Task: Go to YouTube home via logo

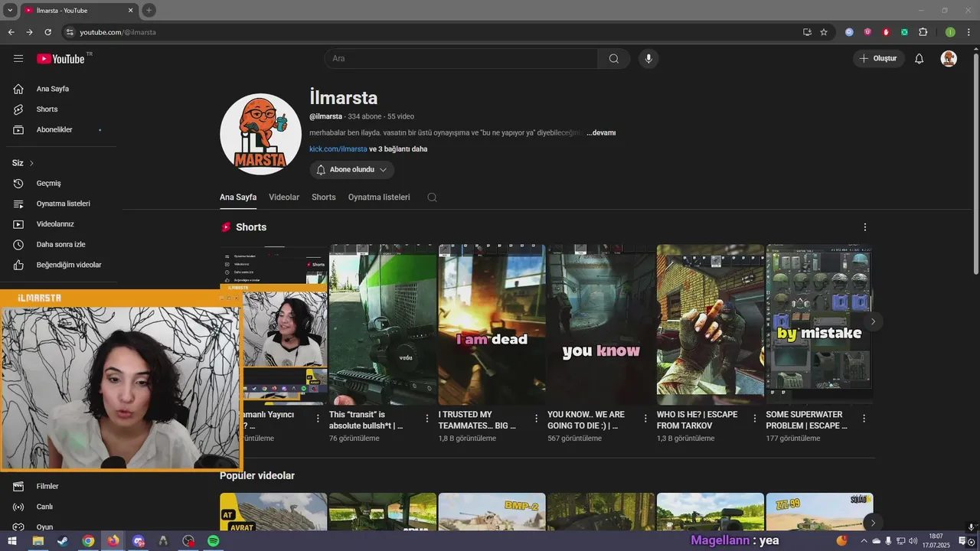Action: tap(60, 59)
